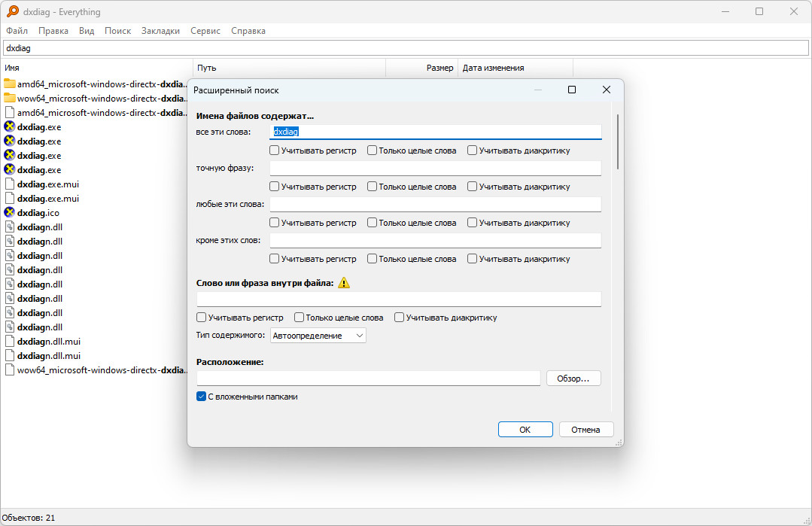Enable Учитывать диакритику under все эти слова
The image size is (812, 526).
point(472,151)
